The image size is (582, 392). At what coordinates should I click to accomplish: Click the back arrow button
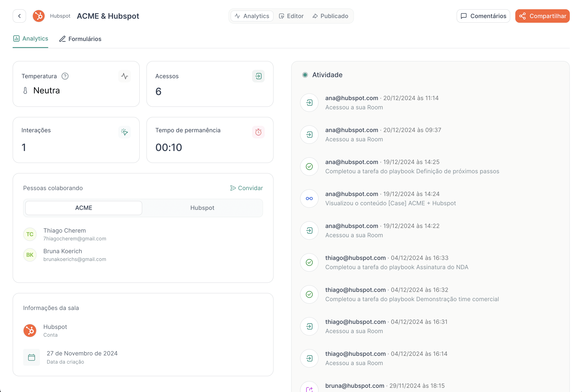19,16
